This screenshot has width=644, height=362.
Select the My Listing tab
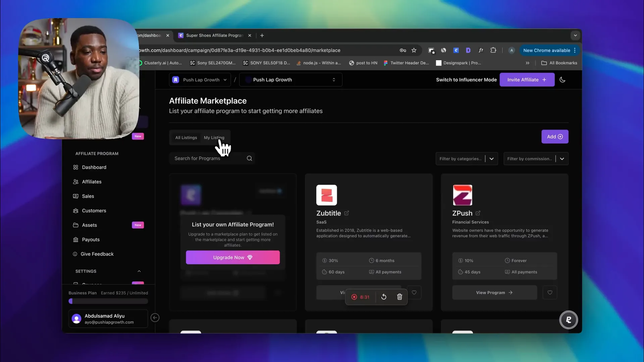click(x=214, y=138)
